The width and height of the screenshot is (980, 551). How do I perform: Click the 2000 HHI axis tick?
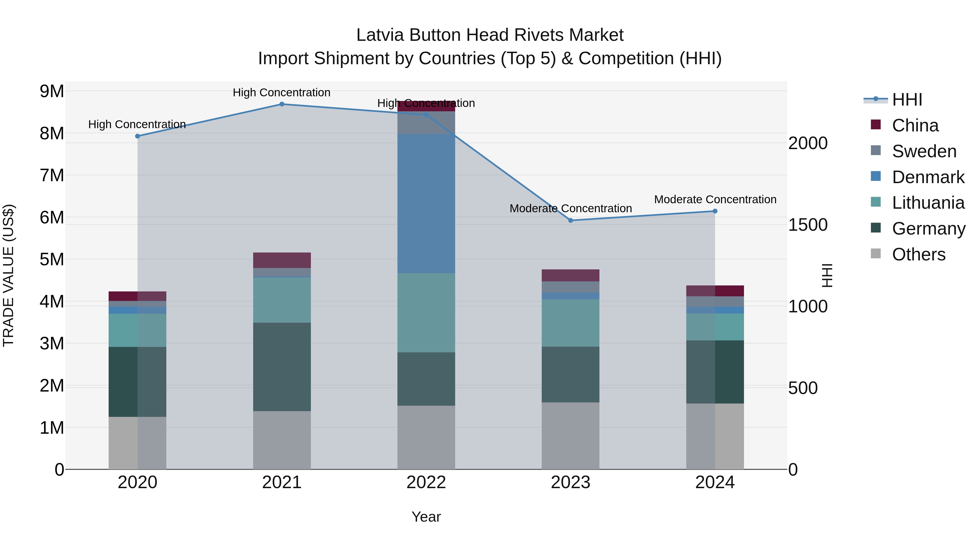[808, 143]
